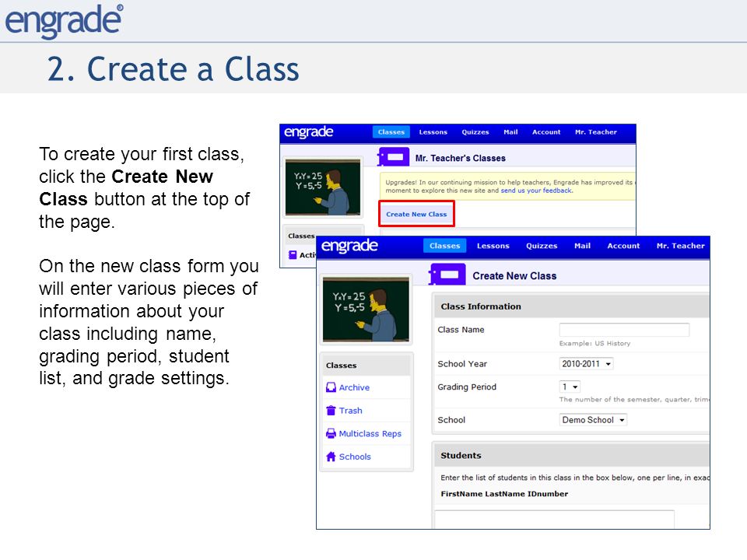
Task: Click the Create New Class page heading
Action: 514,275
